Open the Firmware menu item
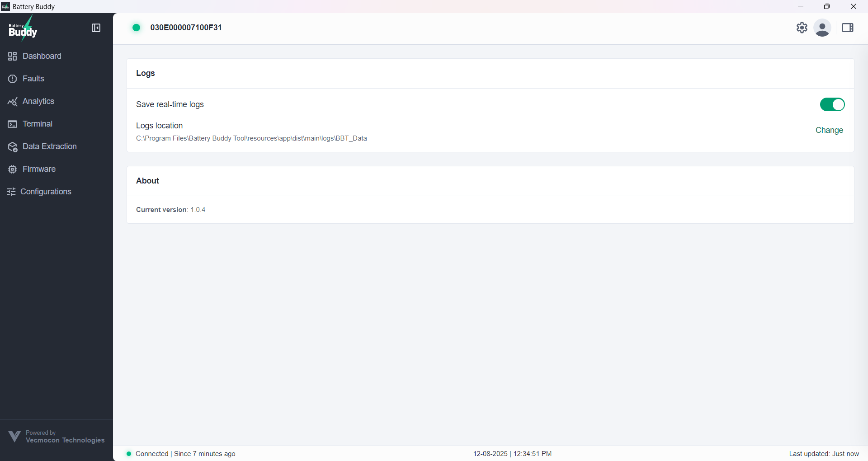The image size is (868, 461). pyautogui.click(x=39, y=169)
